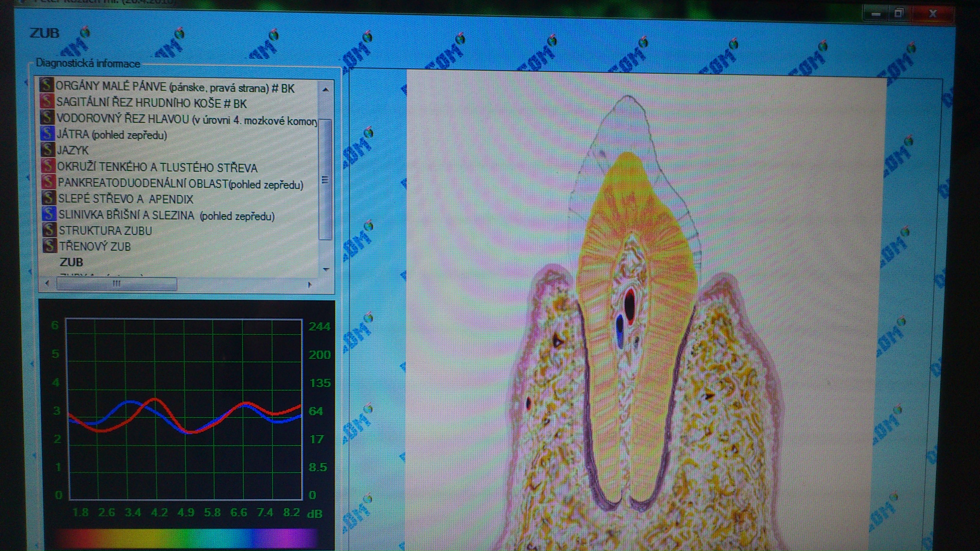Select 'SLEPÉ STŘEVO A APENDIX' entry

[126, 199]
